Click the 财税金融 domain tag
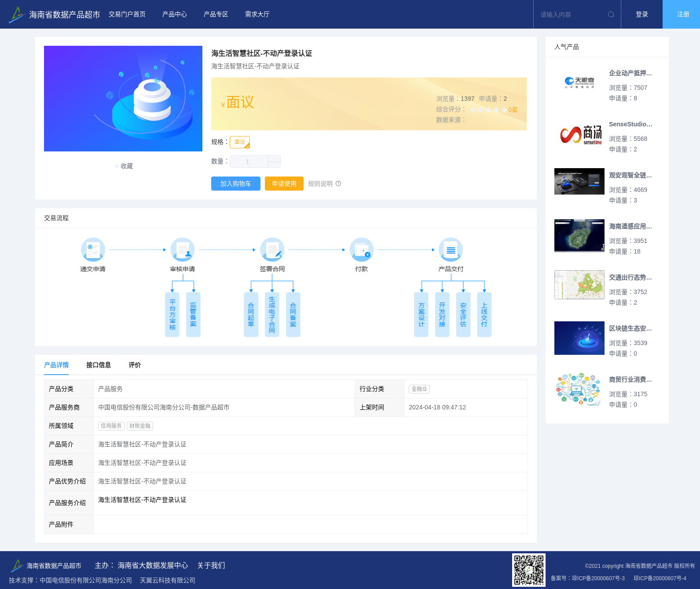700x589 pixels. pos(140,426)
